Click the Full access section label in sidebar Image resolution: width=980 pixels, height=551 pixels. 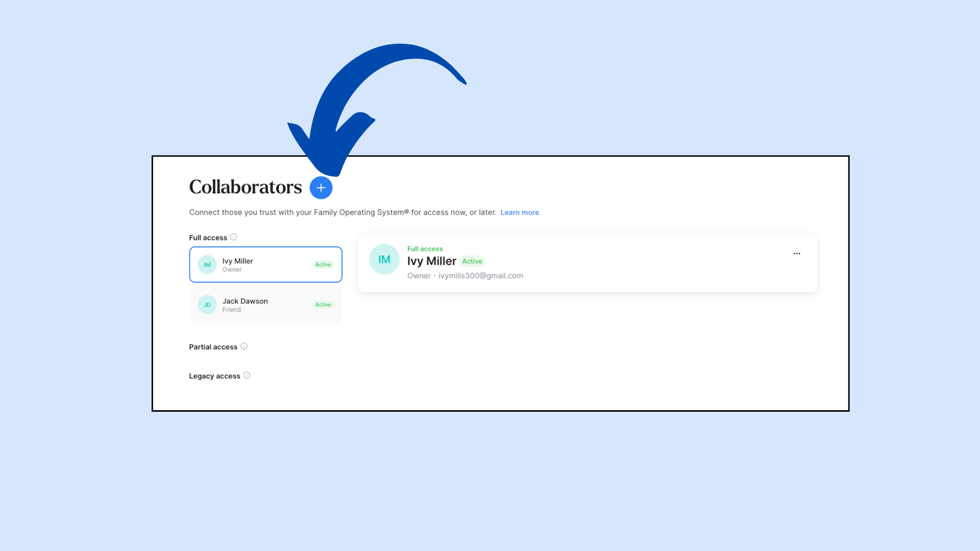pyautogui.click(x=208, y=238)
